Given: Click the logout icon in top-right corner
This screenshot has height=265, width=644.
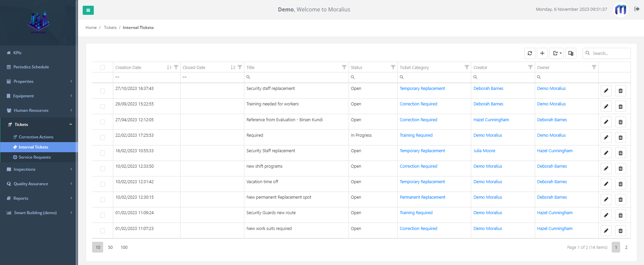Looking at the screenshot, I should [x=637, y=9].
